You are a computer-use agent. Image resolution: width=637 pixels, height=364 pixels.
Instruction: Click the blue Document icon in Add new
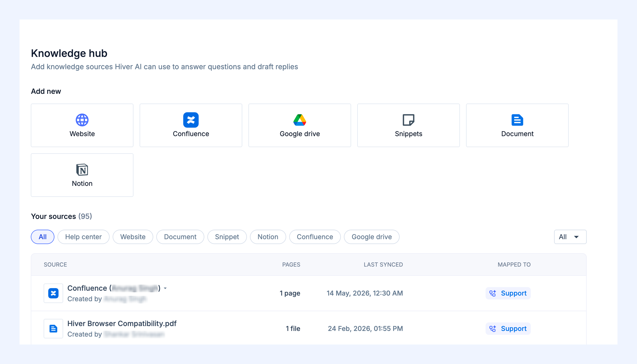(x=517, y=120)
